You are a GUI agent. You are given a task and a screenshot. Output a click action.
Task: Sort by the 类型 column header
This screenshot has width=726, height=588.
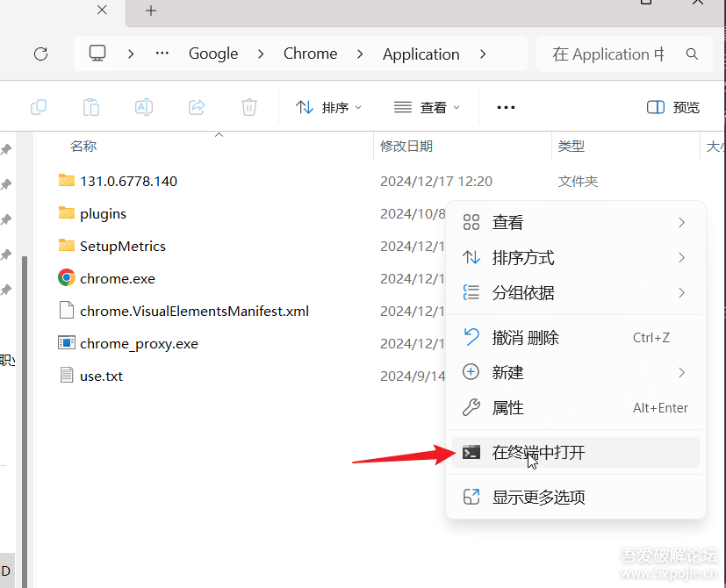point(571,147)
